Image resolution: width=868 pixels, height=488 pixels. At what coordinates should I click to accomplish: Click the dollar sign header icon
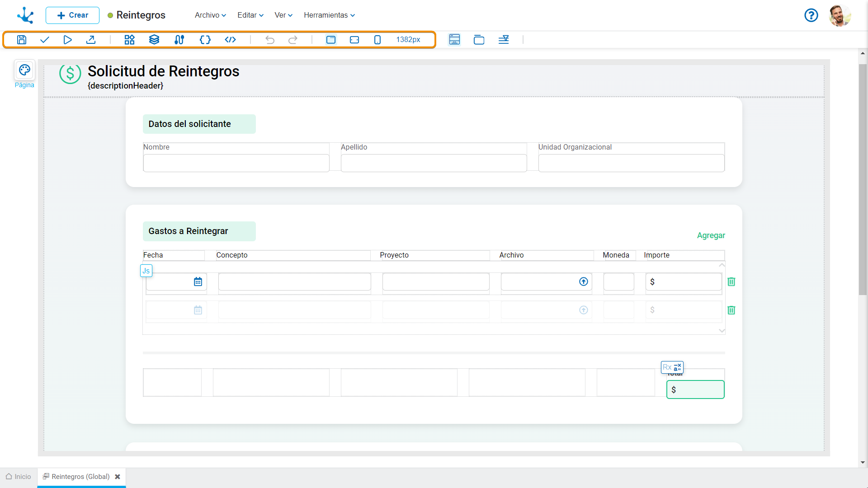[x=70, y=74]
